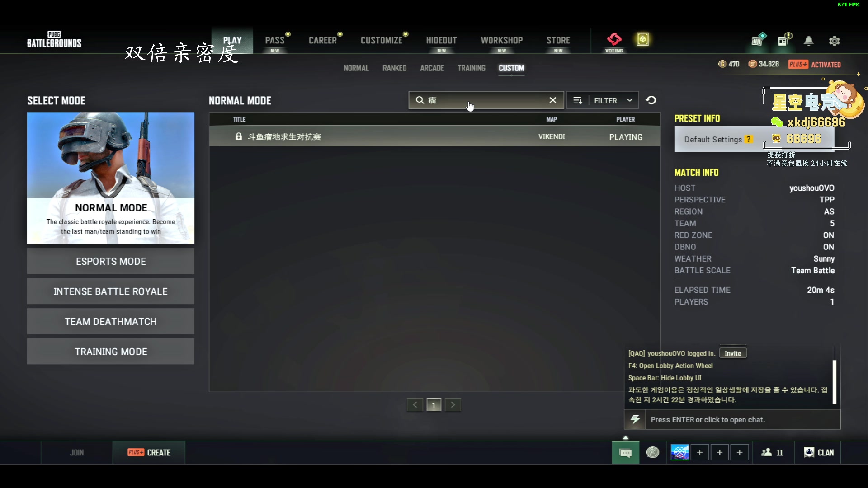Click the lightning quick-chat icon

(x=635, y=419)
